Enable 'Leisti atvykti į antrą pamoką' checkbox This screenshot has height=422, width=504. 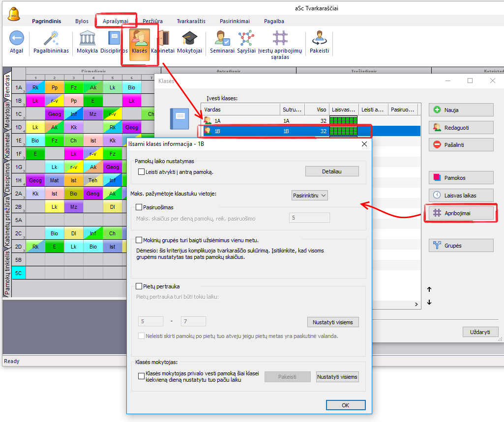142,172
